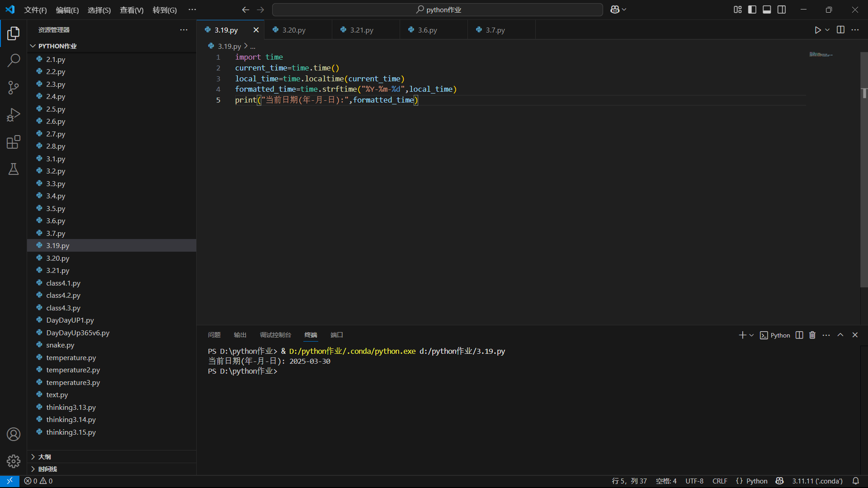Toggle the bottom panel visibility
Viewport: 868px width, 488px height.
click(x=767, y=9)
